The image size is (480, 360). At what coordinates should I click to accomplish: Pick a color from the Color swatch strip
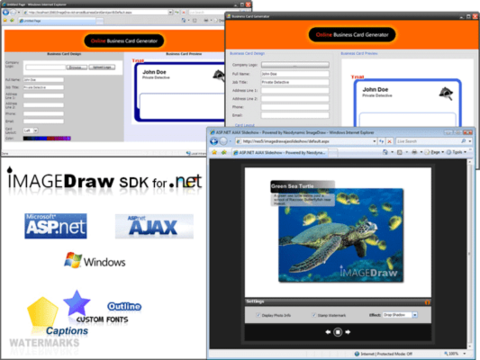click(47, 138)
